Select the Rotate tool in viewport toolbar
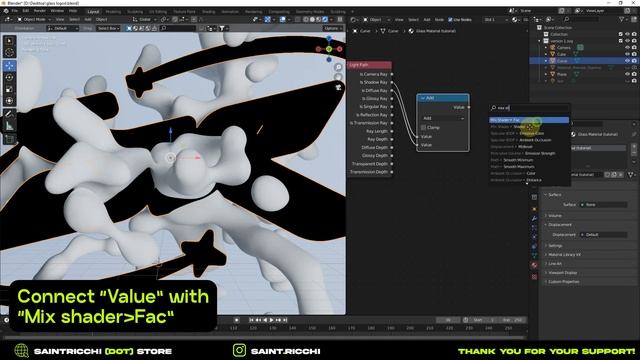The width and height of the screenshot is (640, 360). coord(9,77)
